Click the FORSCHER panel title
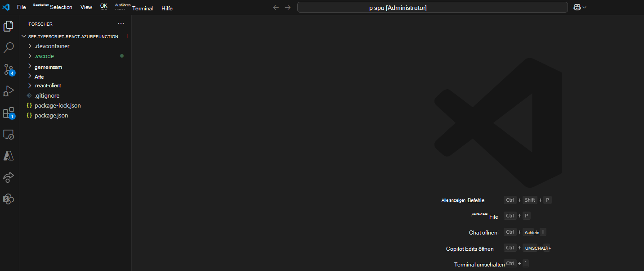This screenshot has height=271, width=644. tap(40, 24)
